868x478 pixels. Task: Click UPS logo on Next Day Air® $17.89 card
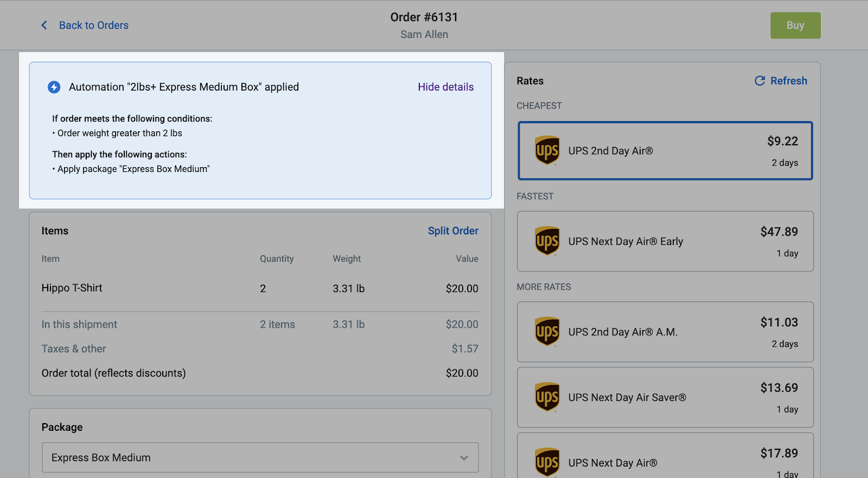547,462
